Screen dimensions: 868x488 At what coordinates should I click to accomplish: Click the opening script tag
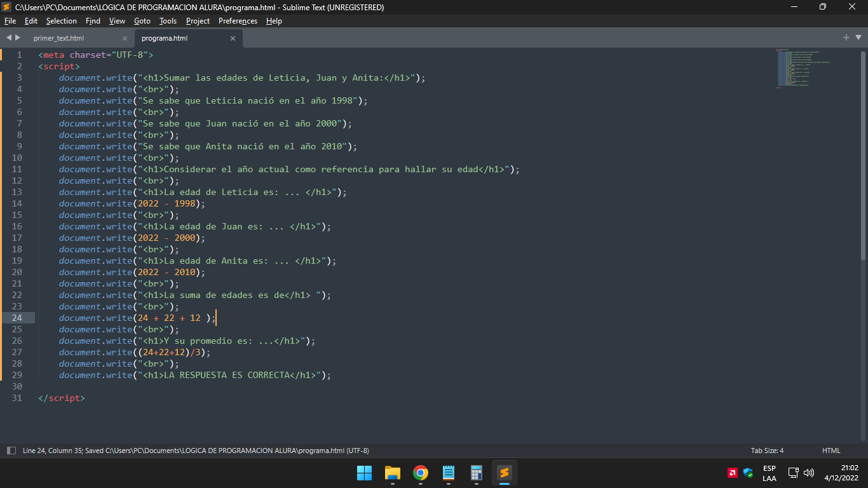click(59, 66)
